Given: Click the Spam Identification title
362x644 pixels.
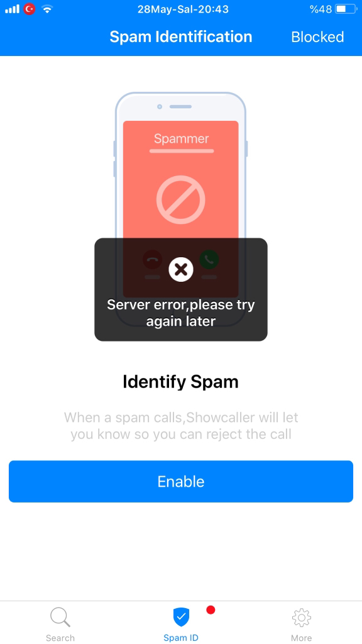Looking at the screenshot, I should (181, 37).
